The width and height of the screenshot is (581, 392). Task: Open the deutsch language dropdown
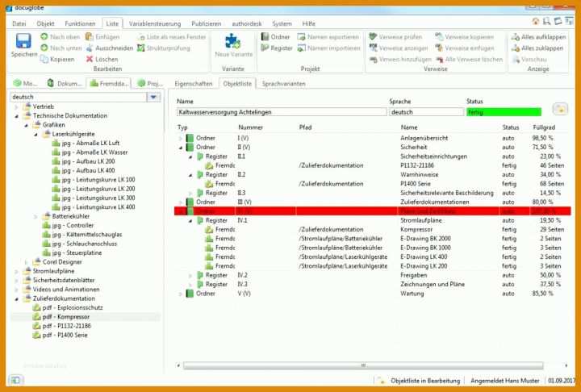click(153, 97)
